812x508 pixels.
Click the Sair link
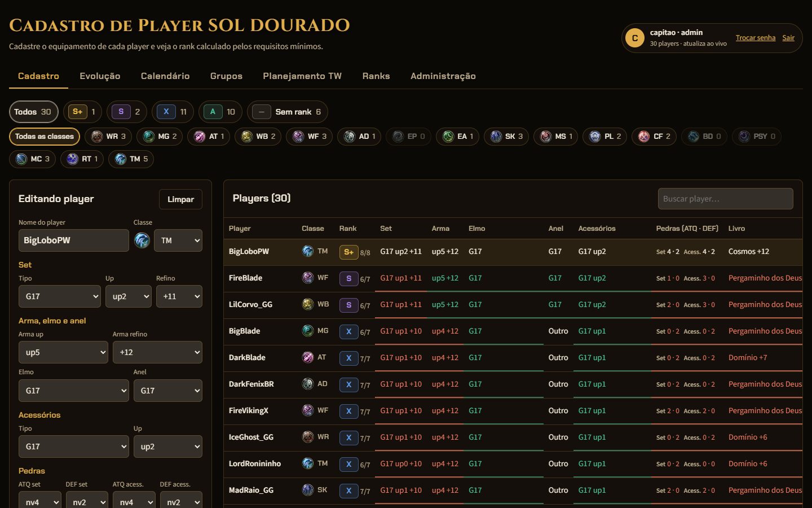[788, 38]
